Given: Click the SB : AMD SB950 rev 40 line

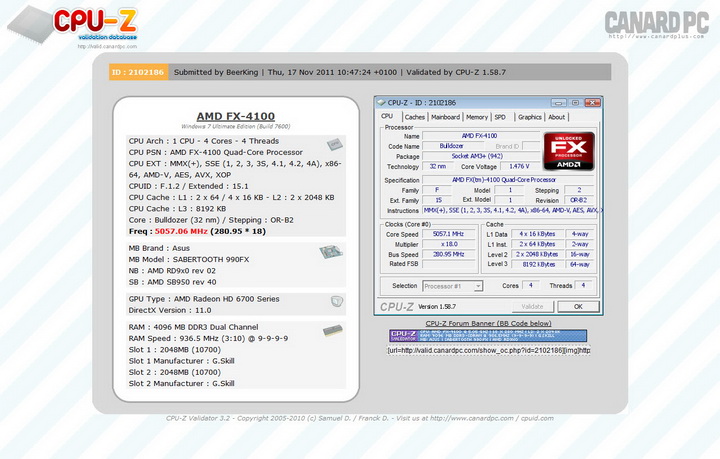Looking at the screenshot, I should pos(172,282).
